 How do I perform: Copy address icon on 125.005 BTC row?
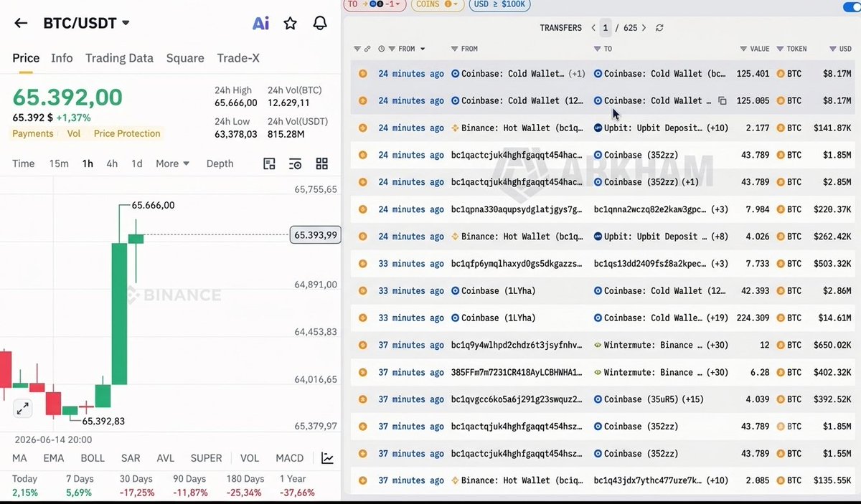(723, 101)
